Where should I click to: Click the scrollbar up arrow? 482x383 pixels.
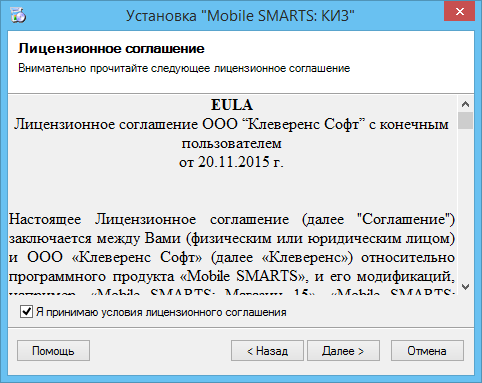pyautogui.click(x=465, y=104)
